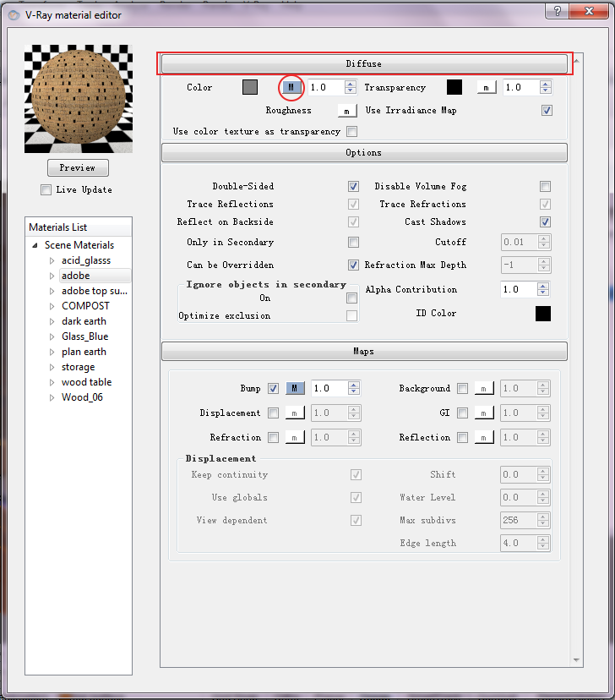Open the Roughness texture map button

[x=347, y=111]
